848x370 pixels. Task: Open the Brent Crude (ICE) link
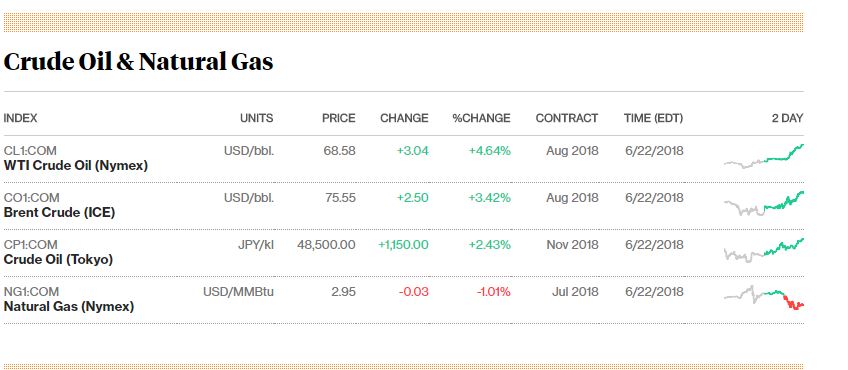point(59,213)
